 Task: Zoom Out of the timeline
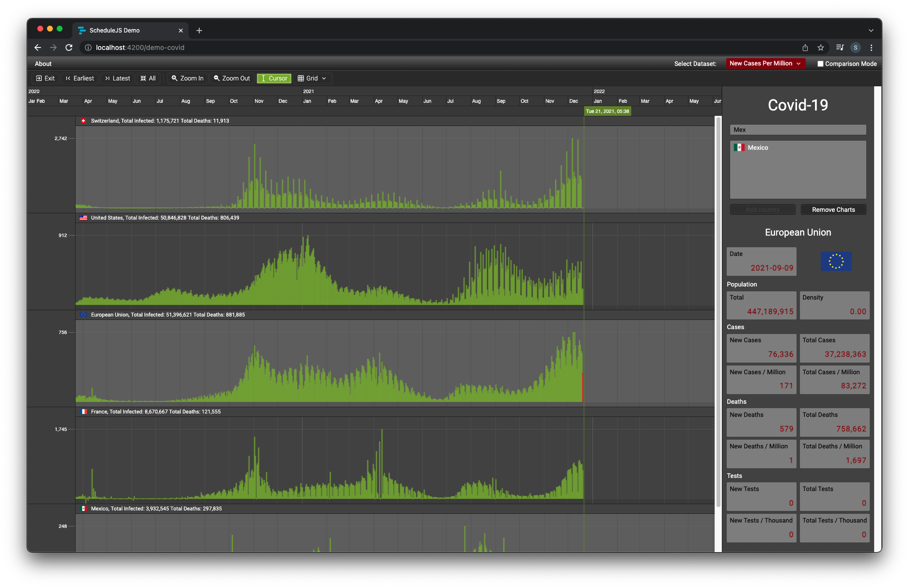coord(232,79)
